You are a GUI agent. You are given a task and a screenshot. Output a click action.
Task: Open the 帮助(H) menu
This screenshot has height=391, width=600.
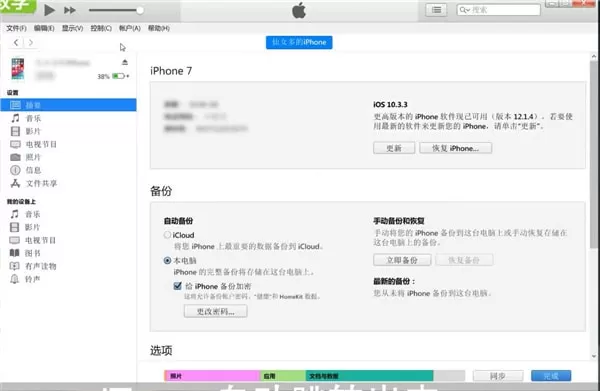[158, 28]
